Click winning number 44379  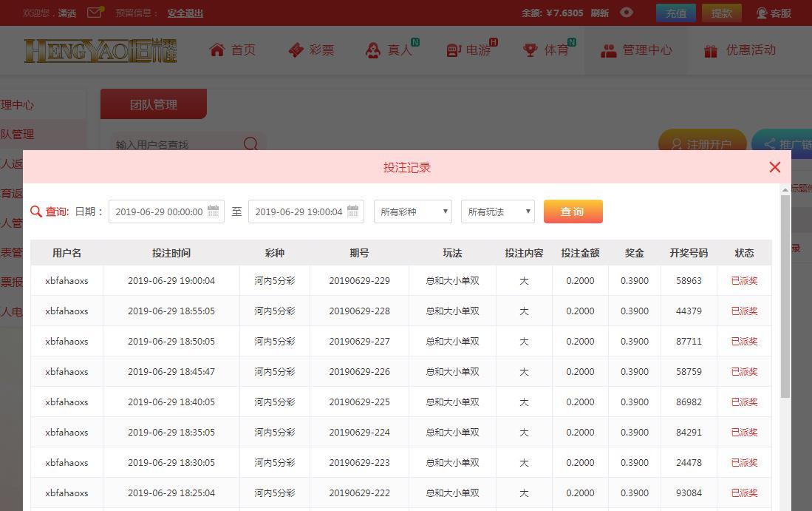tap(689, 311)
